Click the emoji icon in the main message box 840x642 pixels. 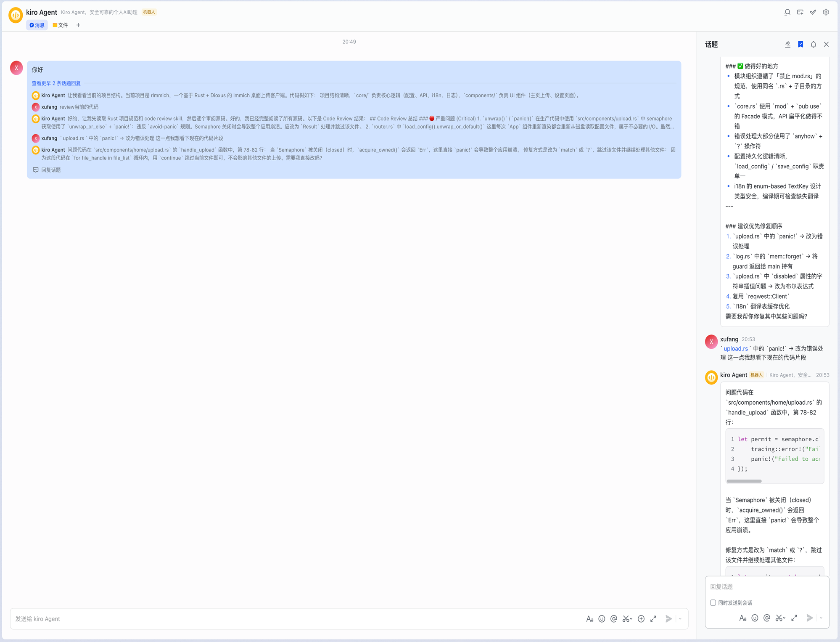coord(602,618)
